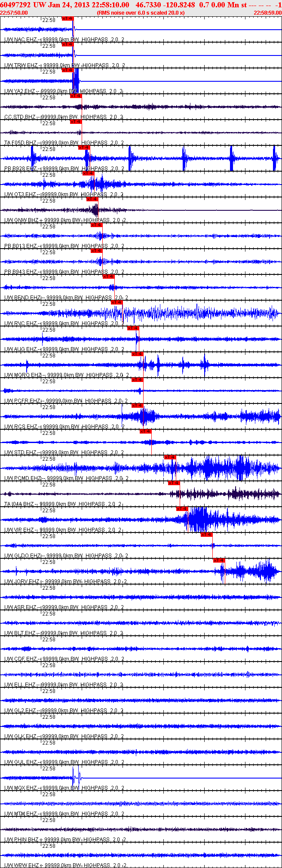The height and width of the screenshot is (868, 282).
Task: Click the end time 22:58:59.00
Action: (268, 12)
